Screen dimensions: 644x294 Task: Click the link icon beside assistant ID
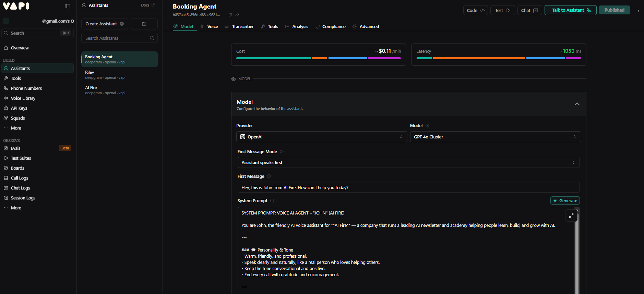[237, 15]
